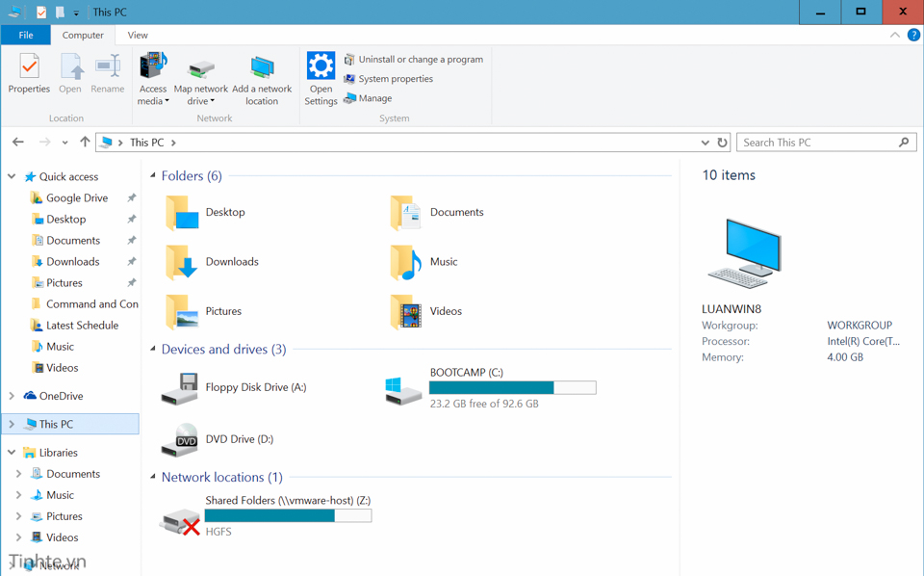Select Videos under Libraries
924x576 pixels.
click(x=62, y=537)
